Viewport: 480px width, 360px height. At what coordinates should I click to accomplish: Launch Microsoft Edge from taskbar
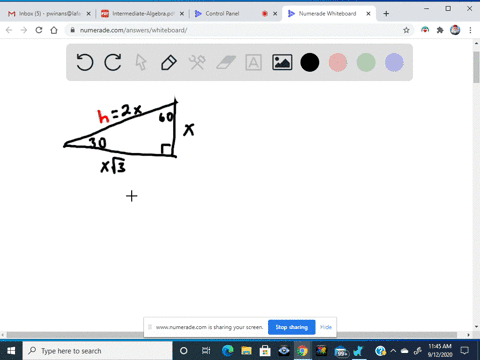coord(228,351)
